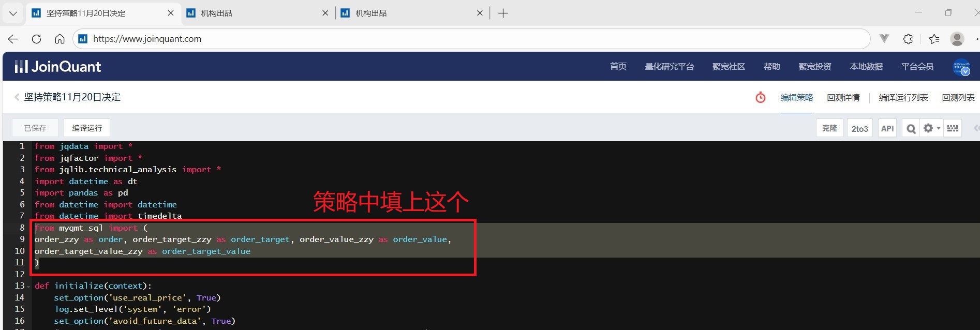Open the 本地数据 menu item

(x=866, y=66)
